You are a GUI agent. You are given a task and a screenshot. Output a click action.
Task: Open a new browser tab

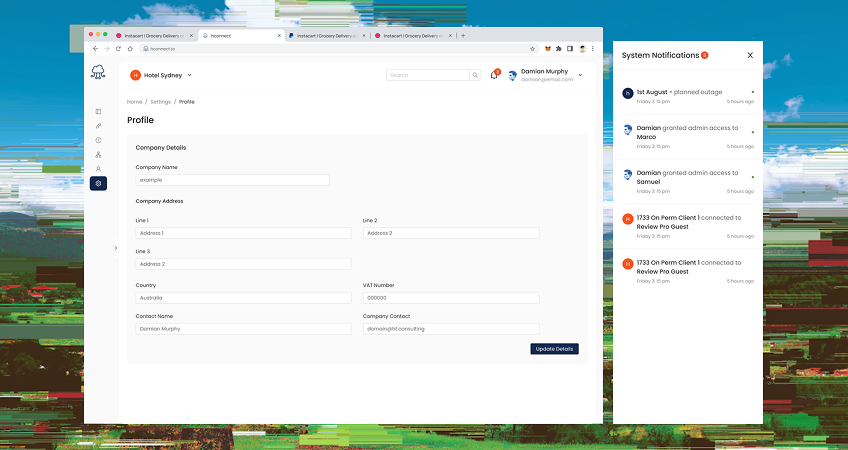pos(463,36)
